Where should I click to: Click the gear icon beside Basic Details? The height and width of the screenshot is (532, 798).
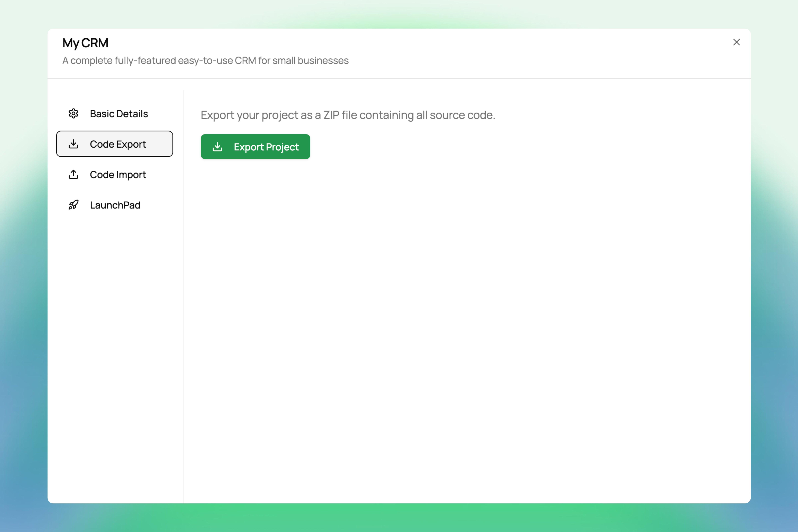click(73, 113)
